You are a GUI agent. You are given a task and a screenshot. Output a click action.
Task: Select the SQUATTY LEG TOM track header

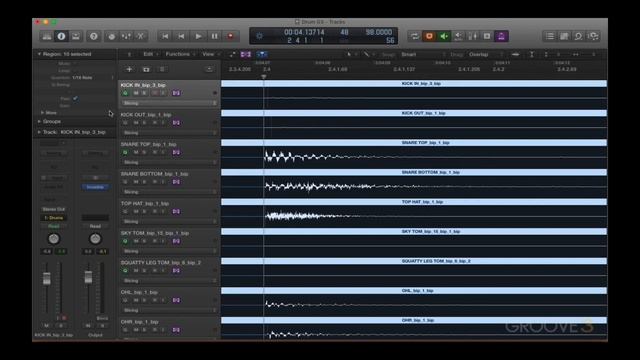coord(169,271)
